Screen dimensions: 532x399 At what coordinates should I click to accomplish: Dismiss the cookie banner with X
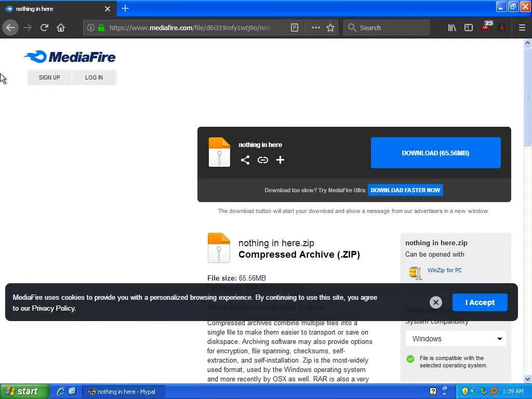(x=436, y=302)
